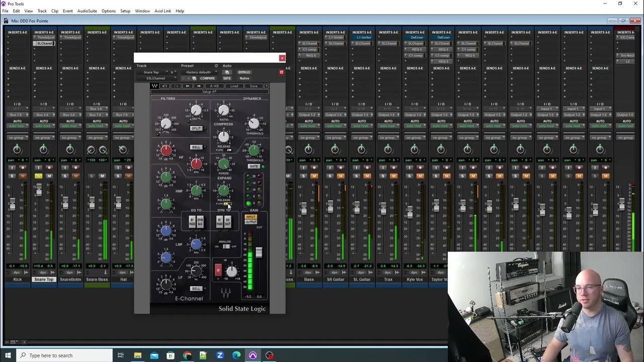Toggle SPLIT filter button
This screenshot has width=644, height=362.
(x=196, y=128)
